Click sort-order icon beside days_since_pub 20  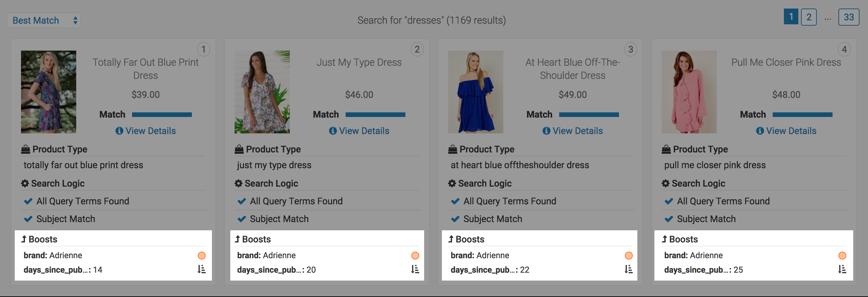(x=415, y=269)
